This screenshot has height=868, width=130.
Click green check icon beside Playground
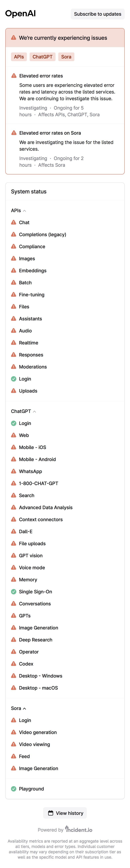click(x=13, y=788)
